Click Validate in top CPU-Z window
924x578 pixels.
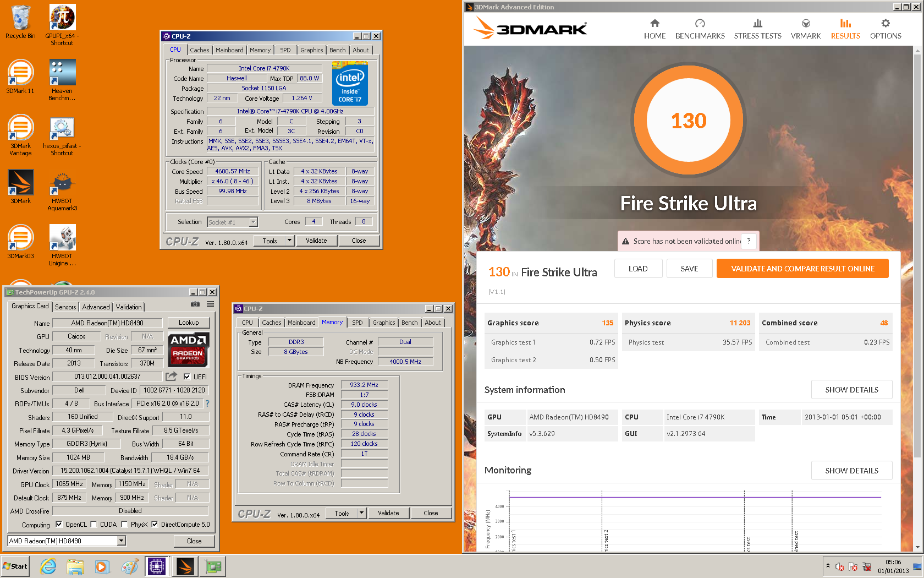click(x=316, y=241)
